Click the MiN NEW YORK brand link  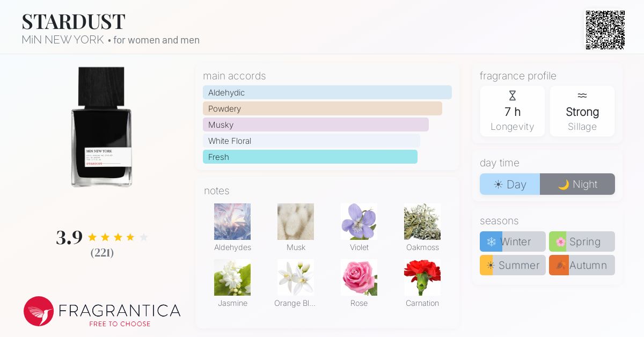coord(63,40)
